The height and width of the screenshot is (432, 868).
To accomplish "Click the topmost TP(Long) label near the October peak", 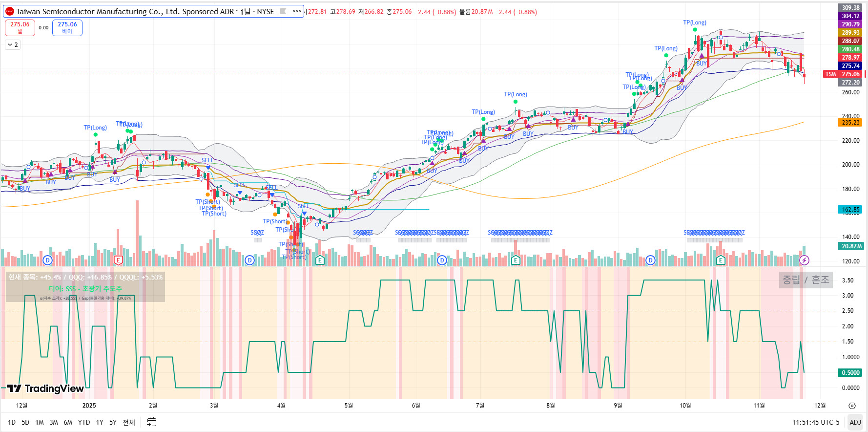I will pyautogui.click(x=694, y=22).
